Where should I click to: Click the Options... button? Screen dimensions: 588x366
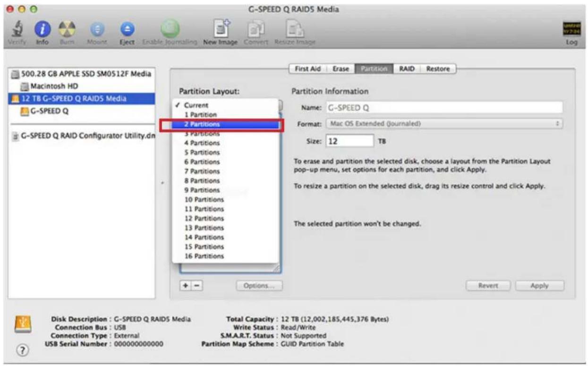[259, 286]
